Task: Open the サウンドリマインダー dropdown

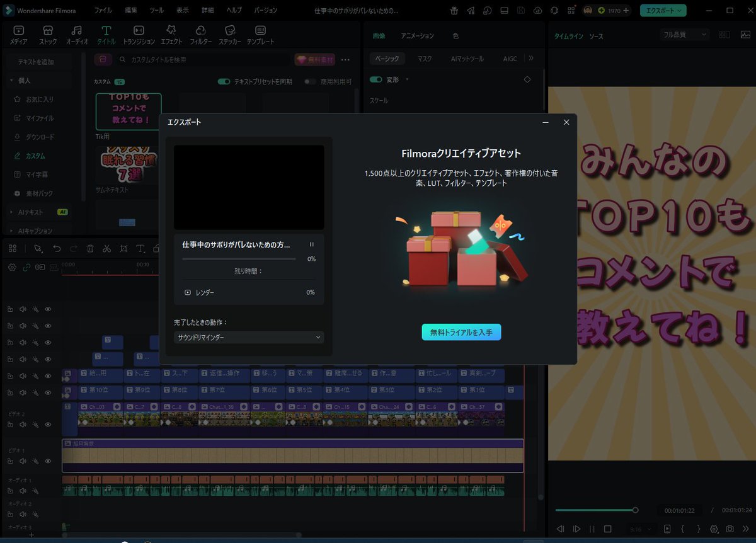Action: pyautogui.click(x=249, y=337)
